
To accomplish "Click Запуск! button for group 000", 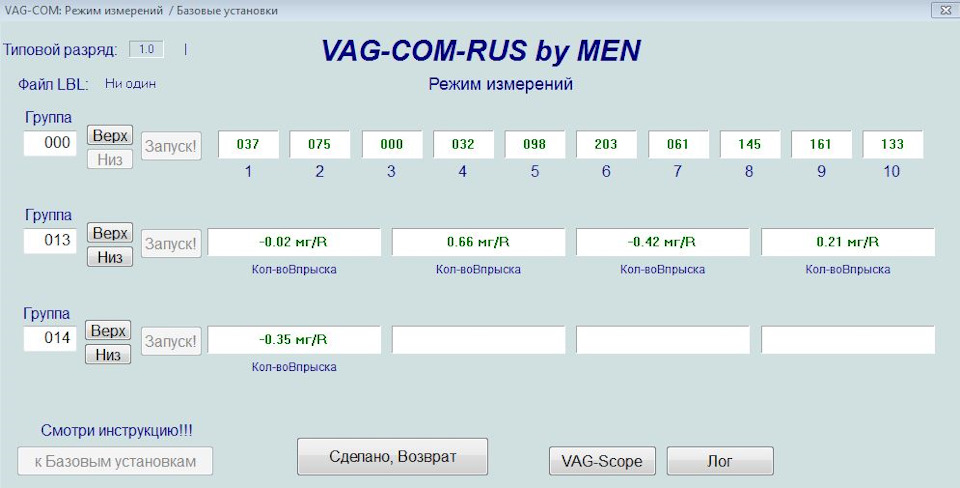I will (x=171, y=146).
